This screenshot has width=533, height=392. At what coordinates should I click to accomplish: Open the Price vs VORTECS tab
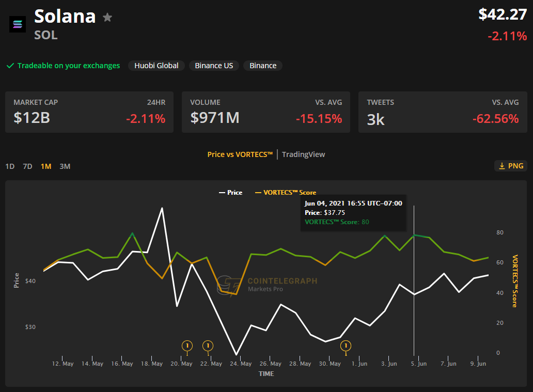point(240,154)
